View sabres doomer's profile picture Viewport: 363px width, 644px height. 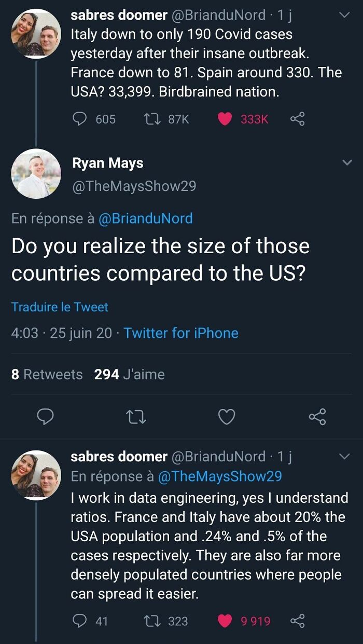click(36, 34)
